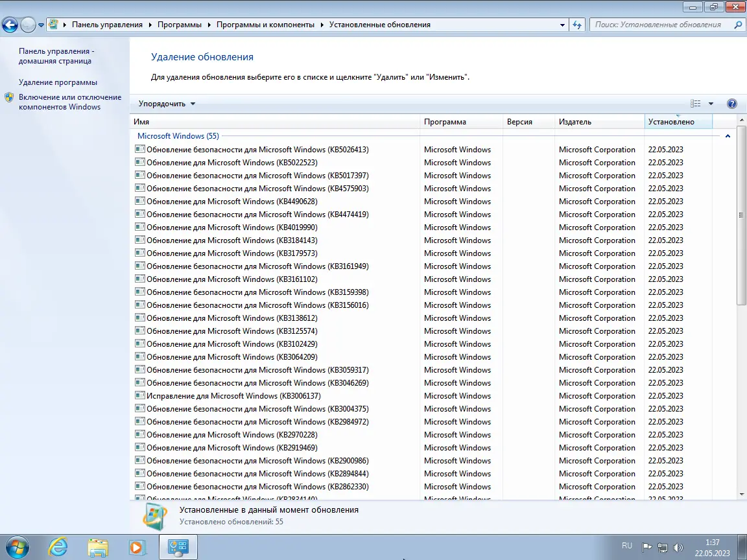
Task: Click the shield icon beside Windows components link
Action: [9, 98]
